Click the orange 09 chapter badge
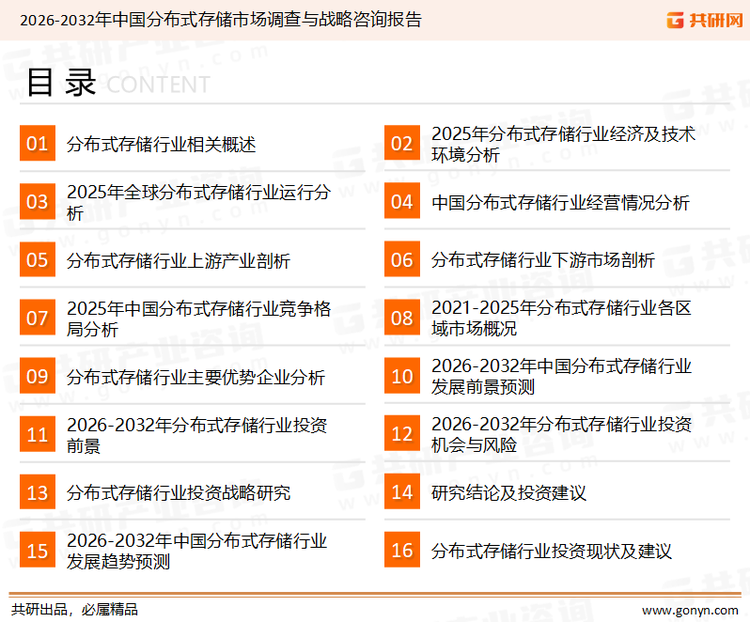Viewport: 750px width, 622px height. point(37,376)
